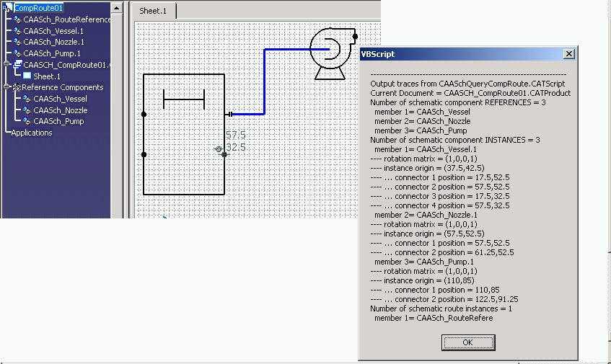The image size is (611, 364).
Task: Click the CAASCH_CompRoute01 drawing document icon
Action: pyautogui.click(x=17, y=65)
